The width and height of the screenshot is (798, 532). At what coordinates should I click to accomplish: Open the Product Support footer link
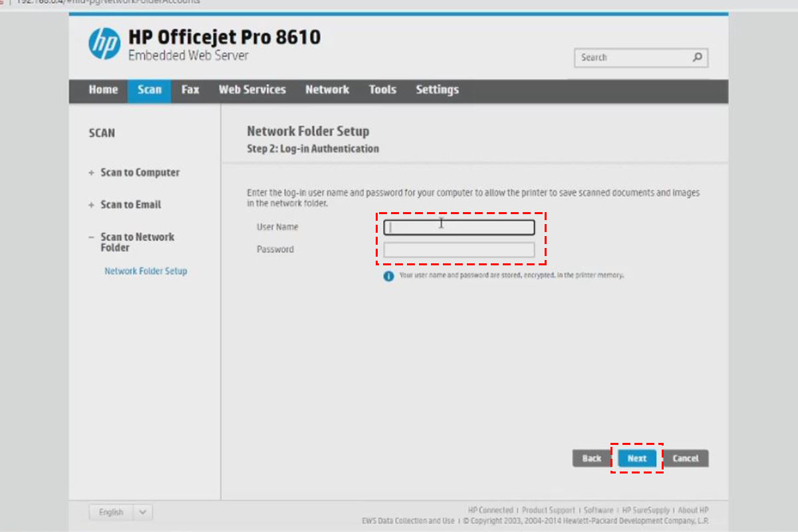coord(549,511)
